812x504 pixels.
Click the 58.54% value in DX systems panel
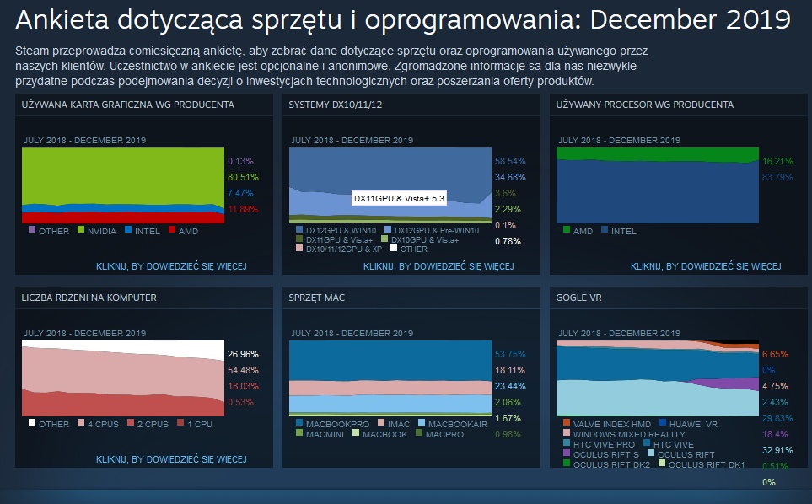tap(510, 161)
